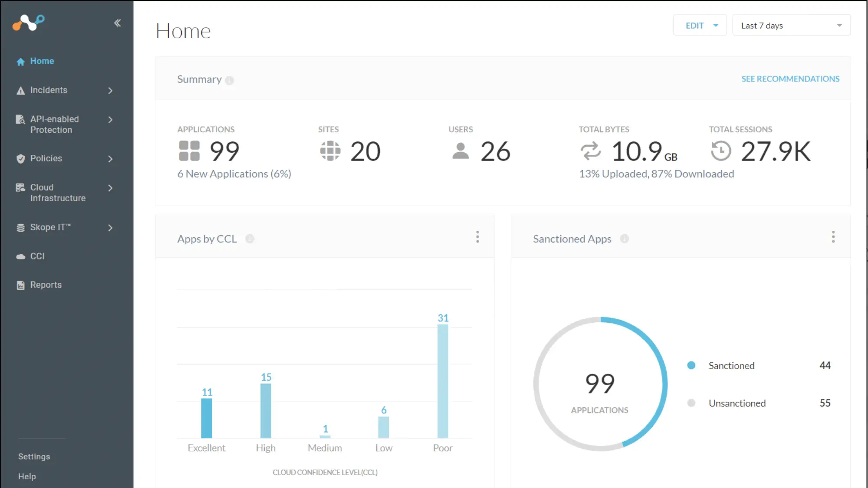
Task: Expand the Incidents sidebar section
Action: (x=111, y=90)
